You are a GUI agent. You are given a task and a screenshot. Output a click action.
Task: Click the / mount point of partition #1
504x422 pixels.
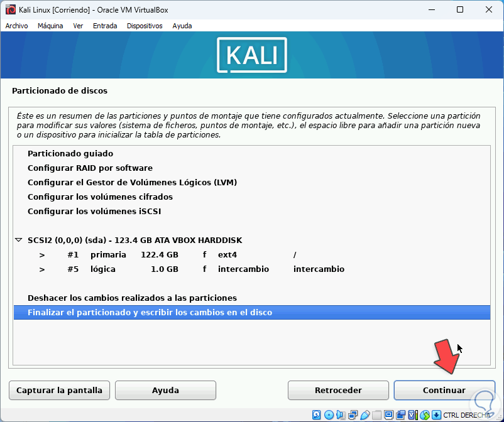(x=295, y=255)
